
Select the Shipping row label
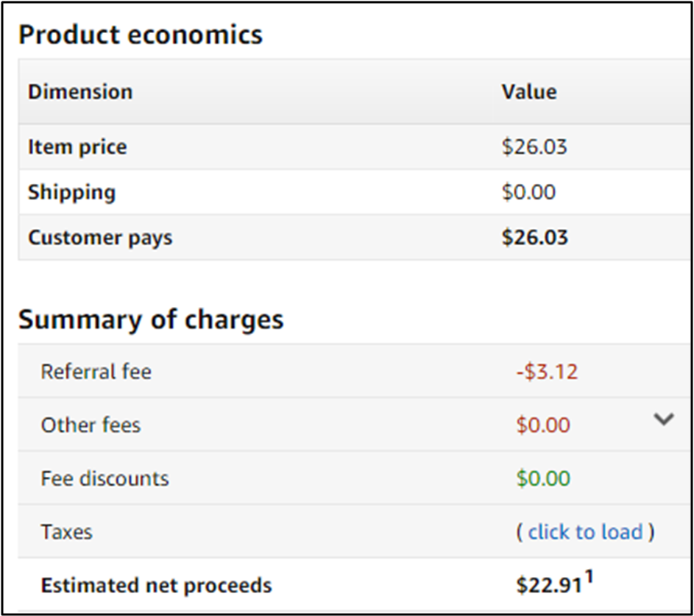pos(71,193)
